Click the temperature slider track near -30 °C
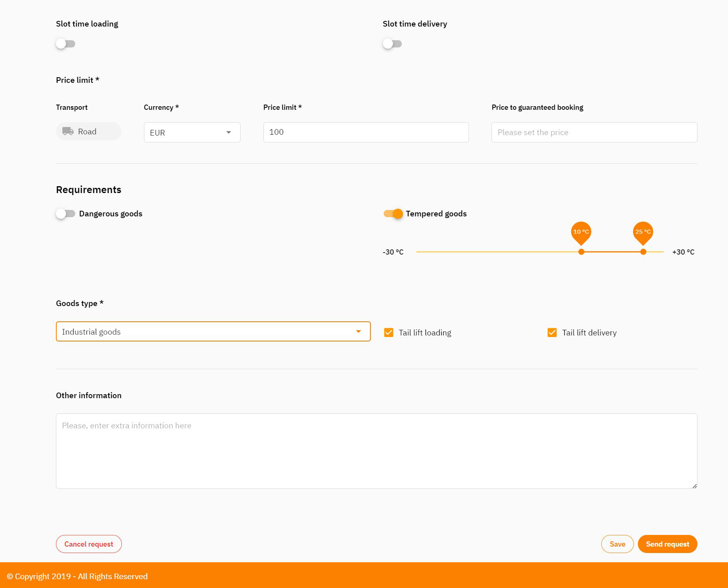 click(x=420, y=252)
